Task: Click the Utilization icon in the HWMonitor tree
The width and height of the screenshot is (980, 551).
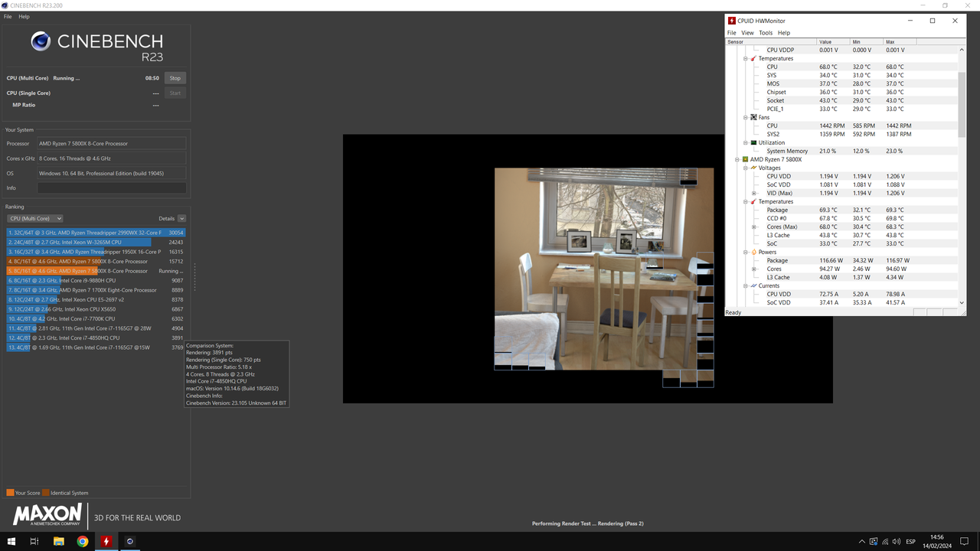Action: pos(753,142)
